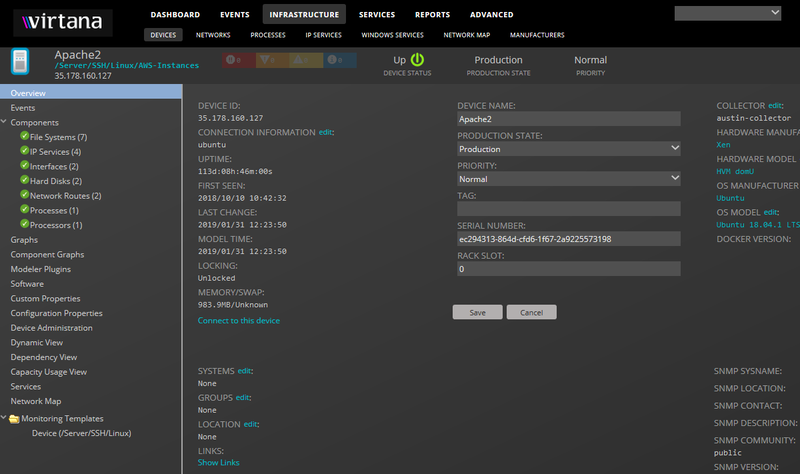800x474 pixels.
Task: Open the Events menu
Action: point(235,15)
